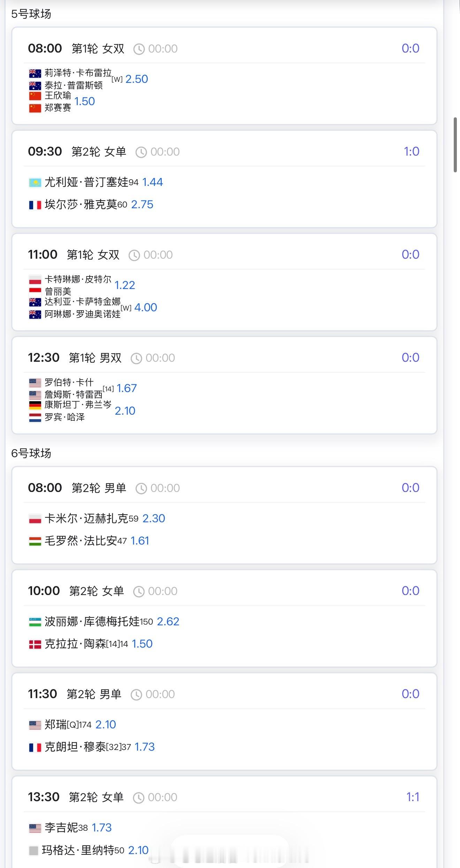The height and width of the screenshot is (868, 460).
Task: Click the 6号球场 section heading
Action: tap(31, 453)
